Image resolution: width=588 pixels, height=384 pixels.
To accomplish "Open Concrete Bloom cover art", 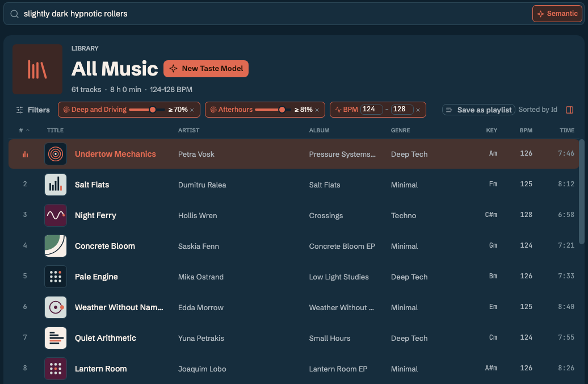I will 56,246.
